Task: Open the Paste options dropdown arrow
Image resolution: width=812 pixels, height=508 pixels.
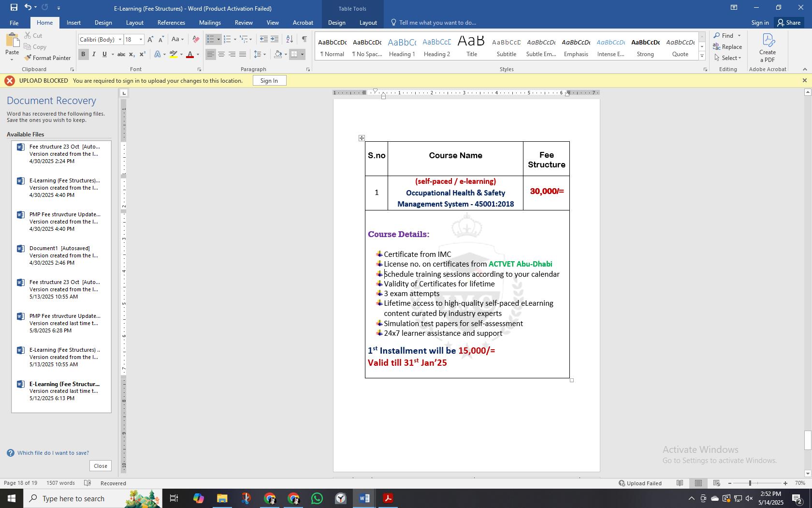Action: 12,60
